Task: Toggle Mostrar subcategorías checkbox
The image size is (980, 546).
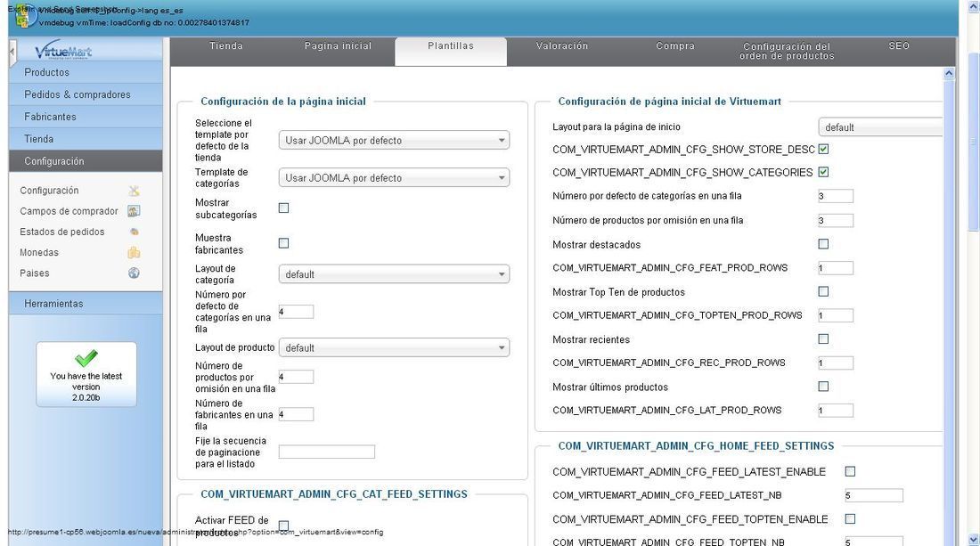Action: pos(283,208)
